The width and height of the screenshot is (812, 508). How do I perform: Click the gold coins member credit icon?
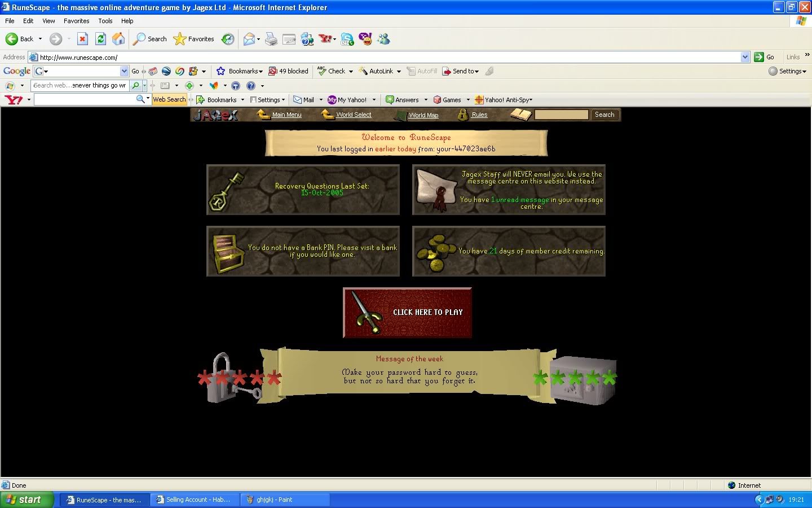point(436,252)
